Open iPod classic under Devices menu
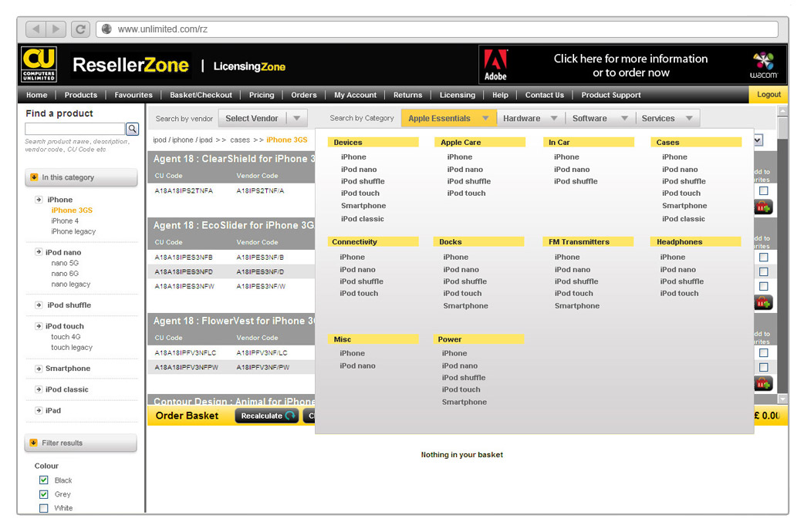The height and width of the screenshot is (532, 804). click(x=363, y=219)
